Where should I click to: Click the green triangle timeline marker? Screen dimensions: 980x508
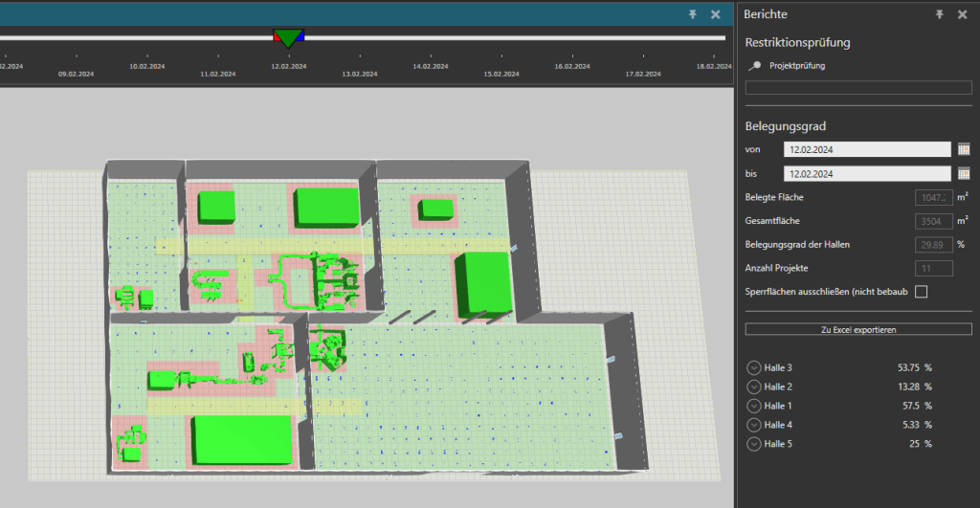[288, 37]
